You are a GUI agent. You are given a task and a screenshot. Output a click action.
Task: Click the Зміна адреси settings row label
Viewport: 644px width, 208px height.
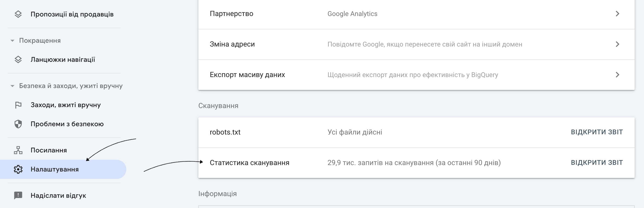point(232,44)
